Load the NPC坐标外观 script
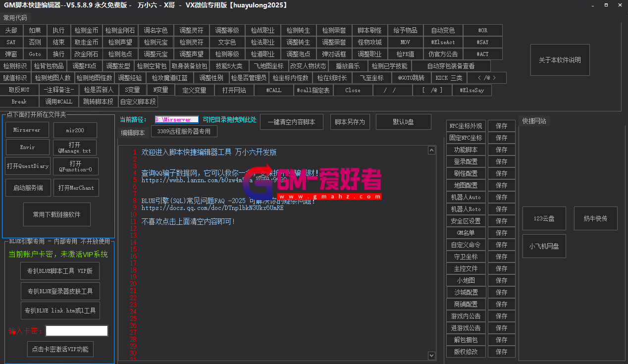 pos(466,126)
